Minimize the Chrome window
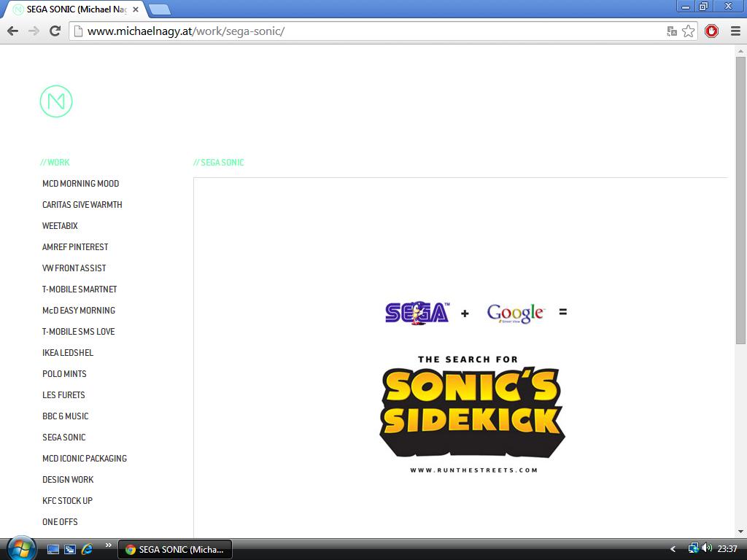747x560 pixels. (x=686, y=7)
